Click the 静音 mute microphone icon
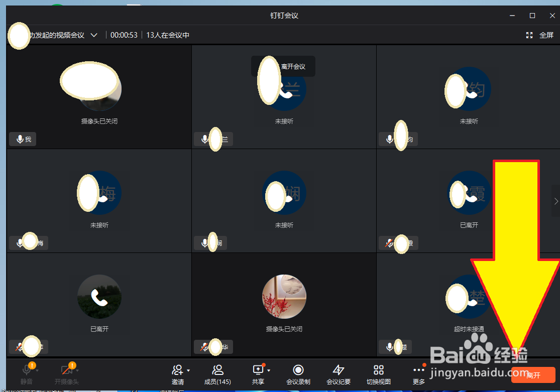Screen dimensions: 560x392 [x=27, y=369]
